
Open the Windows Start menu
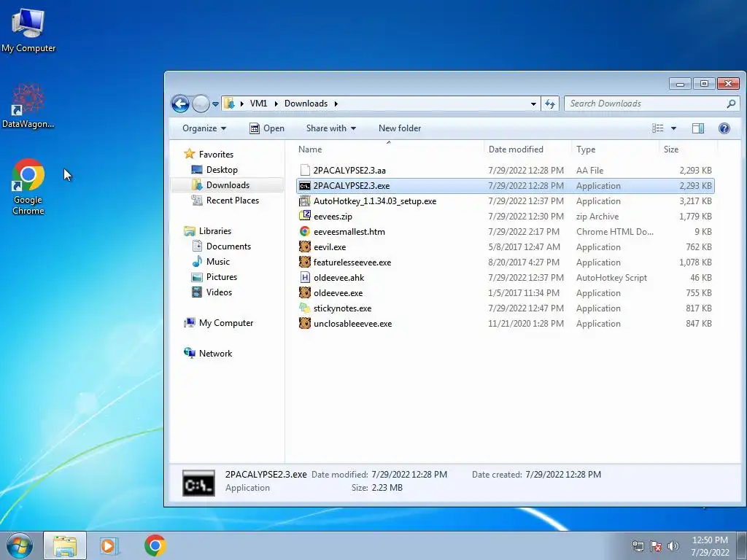(x=20, y=545)
